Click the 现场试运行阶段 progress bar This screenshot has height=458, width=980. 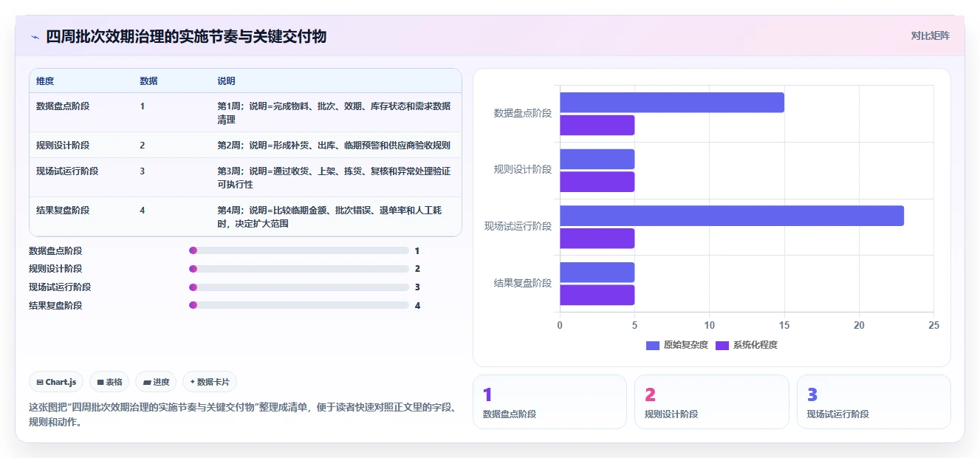[299, 287]
